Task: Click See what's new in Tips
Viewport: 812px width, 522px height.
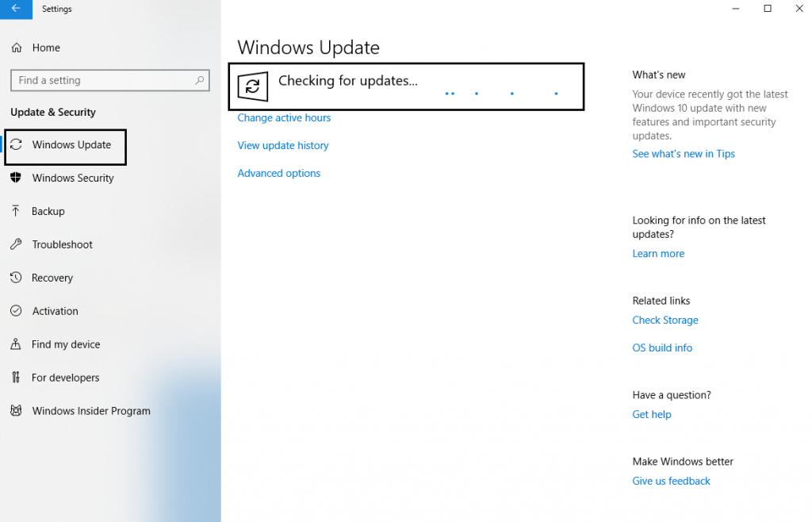Action: [684, 154]
